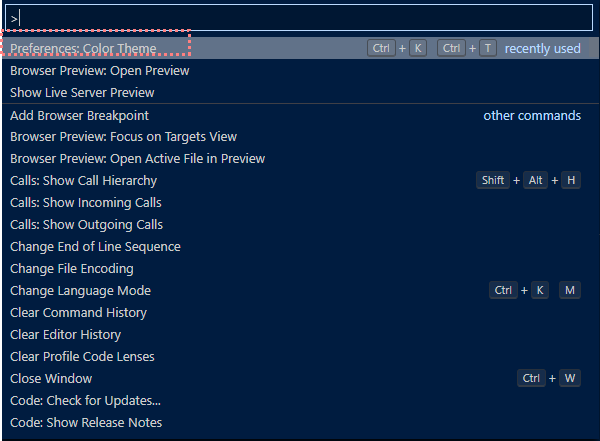The width and height of the screenshot is (600, 441).
Task: Choose Show Live Server Preview
Action: coord(300,92)
